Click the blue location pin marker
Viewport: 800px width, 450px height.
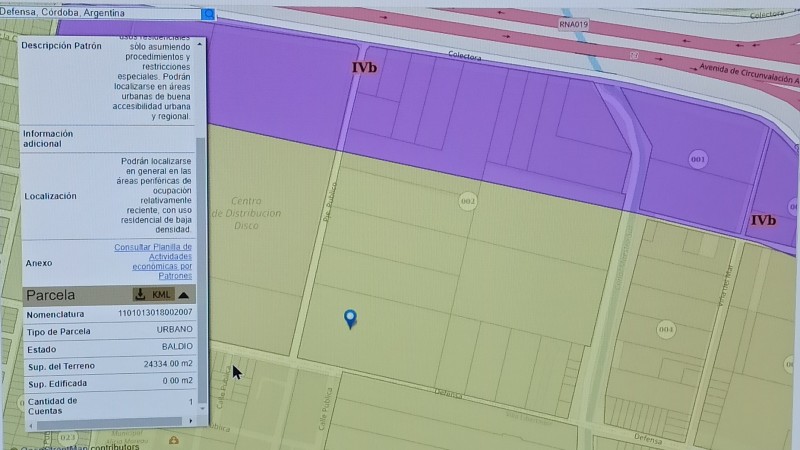point(350,319)
